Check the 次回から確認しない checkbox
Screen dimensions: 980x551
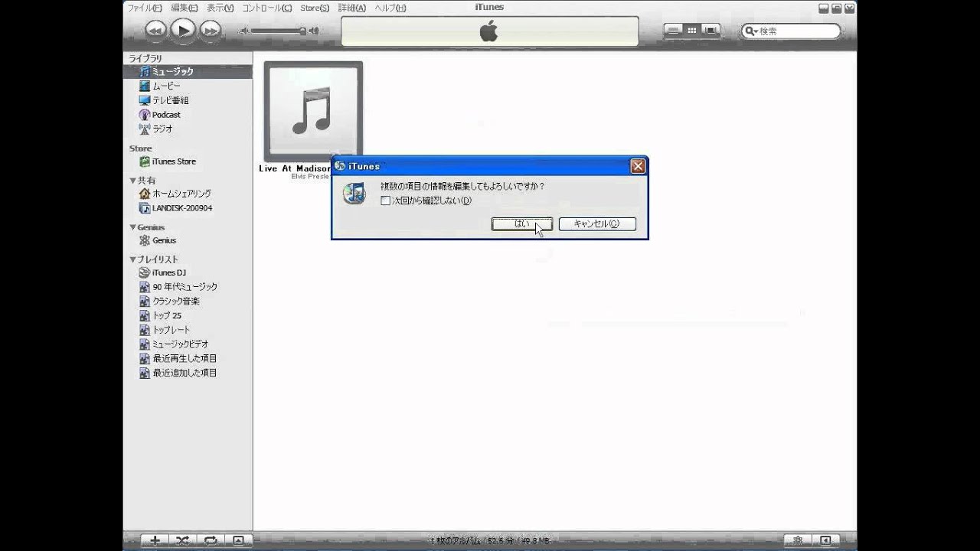coord(386,201)
